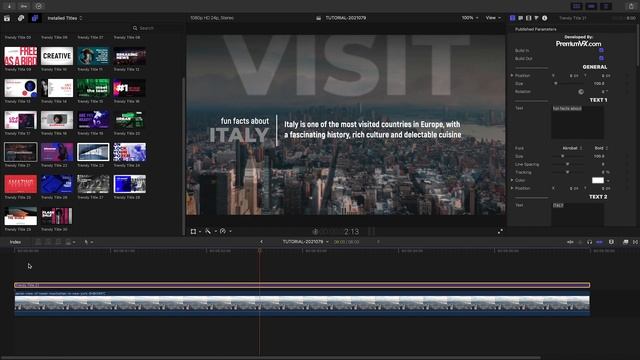Open the Photos and Audio sidebar icon
Viewport: 640px width, 360px height.
[x=21, y=18]
